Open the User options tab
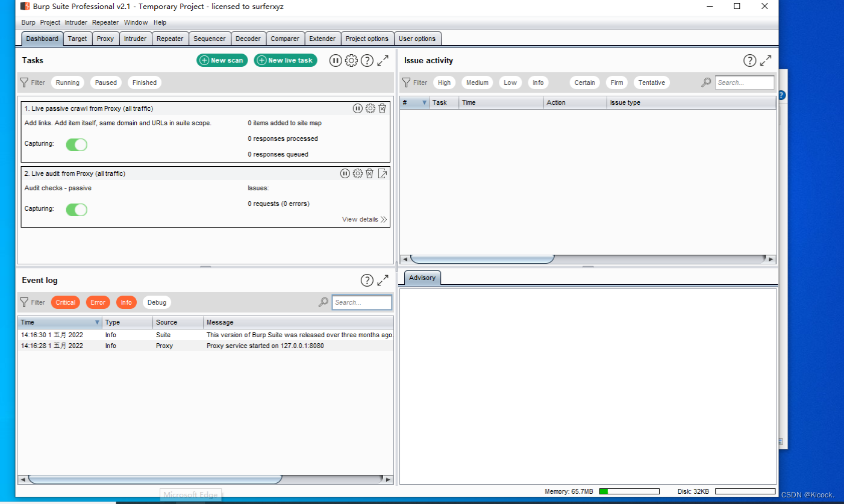 (x=417, y=39)
